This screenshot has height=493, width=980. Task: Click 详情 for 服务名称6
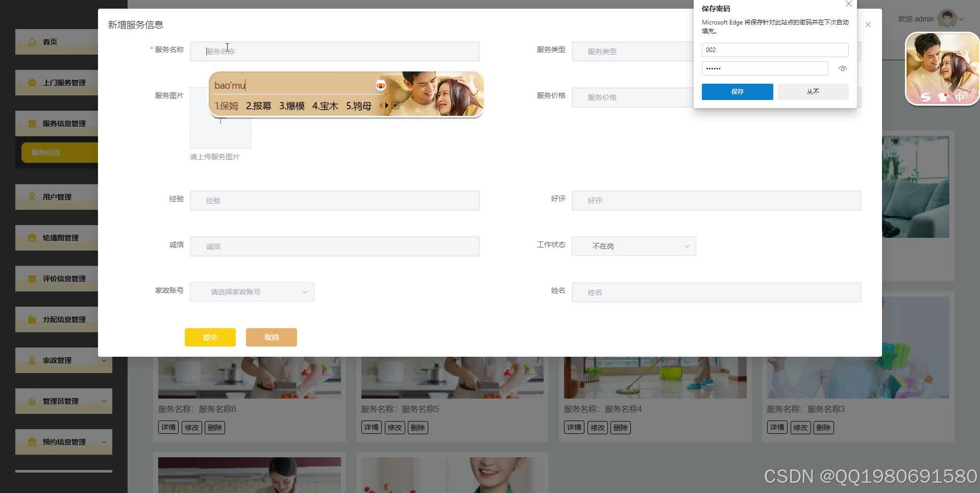tap(168, 428)
